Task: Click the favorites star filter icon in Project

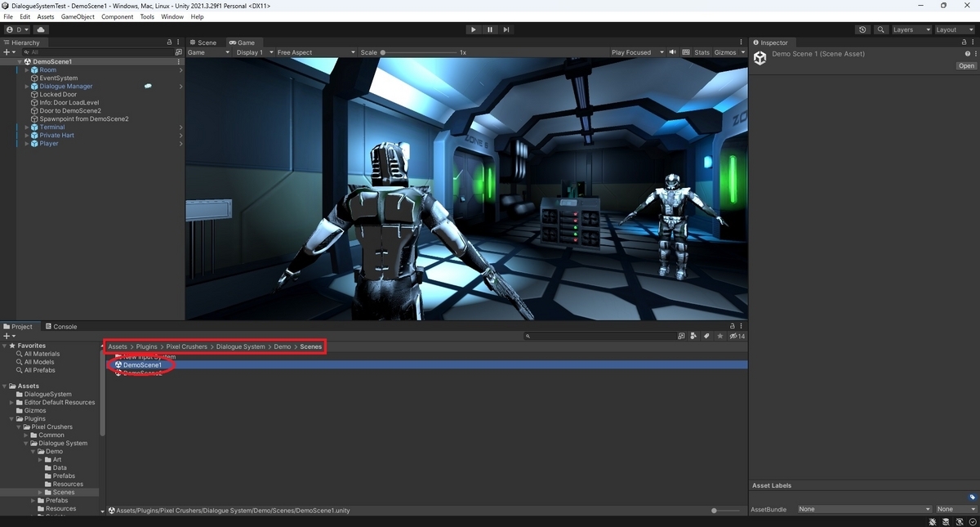Action: click(719, 336)
